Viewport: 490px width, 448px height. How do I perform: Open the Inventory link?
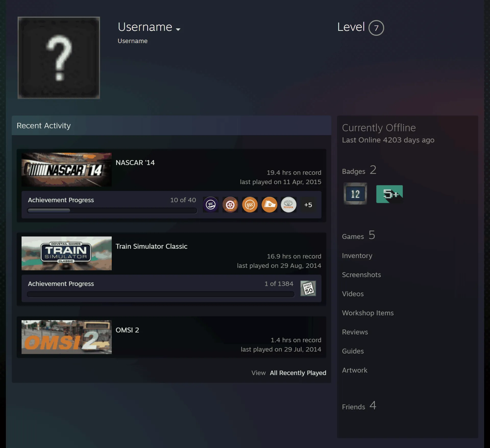coord(357,255)
